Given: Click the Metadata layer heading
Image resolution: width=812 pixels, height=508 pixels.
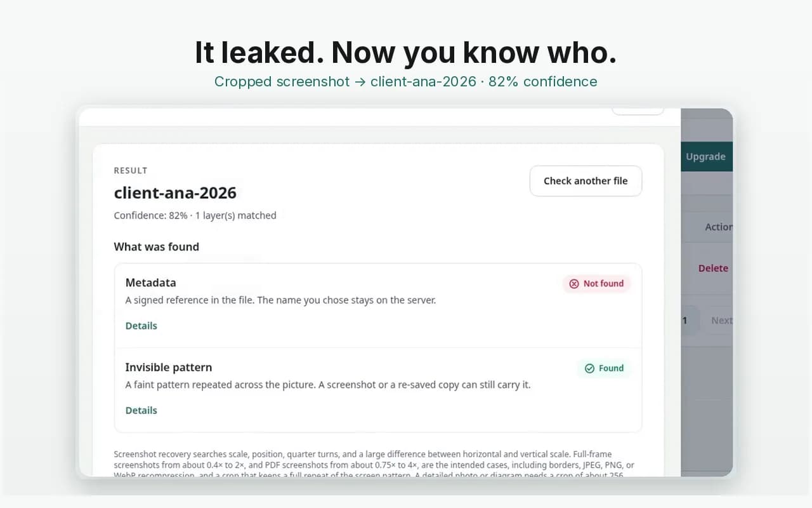Looking at the screenshot, I should (x=150, y=283).
